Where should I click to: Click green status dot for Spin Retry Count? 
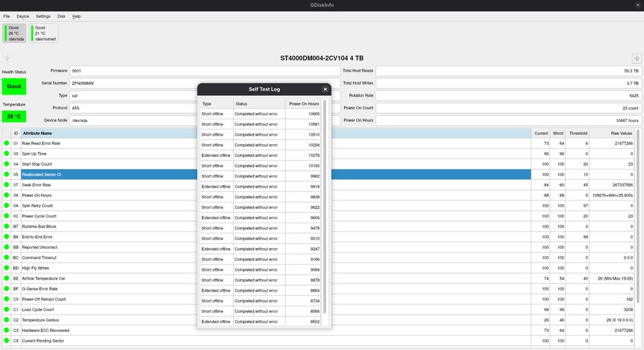point(7,206)
